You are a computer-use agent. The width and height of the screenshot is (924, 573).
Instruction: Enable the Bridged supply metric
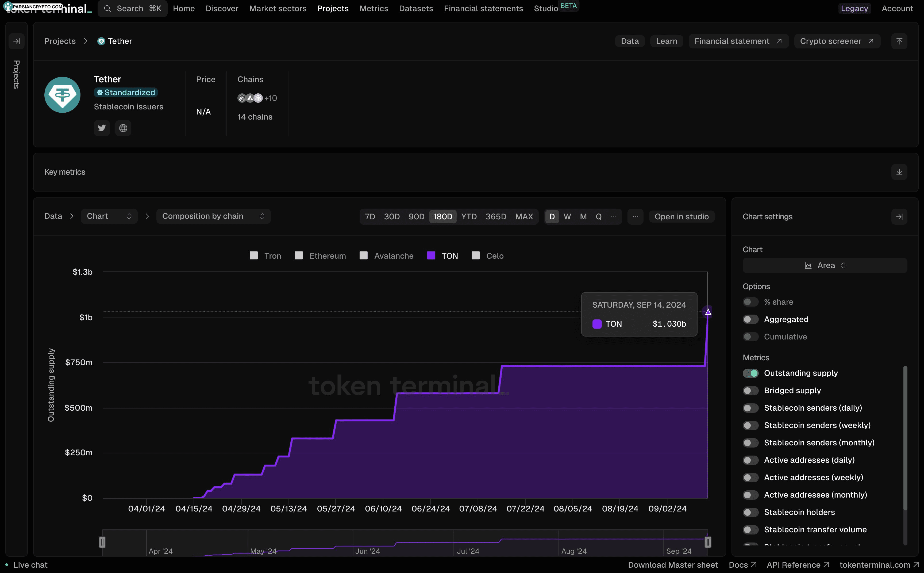click(750, 390)
